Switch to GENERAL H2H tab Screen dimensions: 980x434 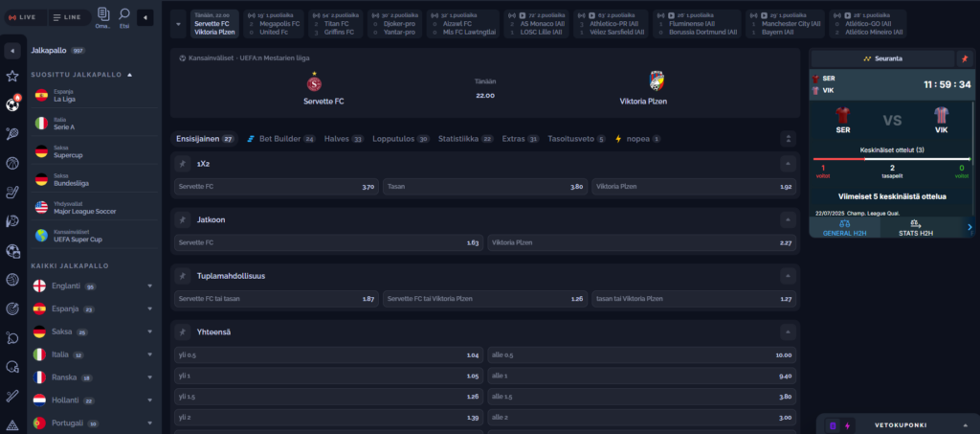pos(844,228)
